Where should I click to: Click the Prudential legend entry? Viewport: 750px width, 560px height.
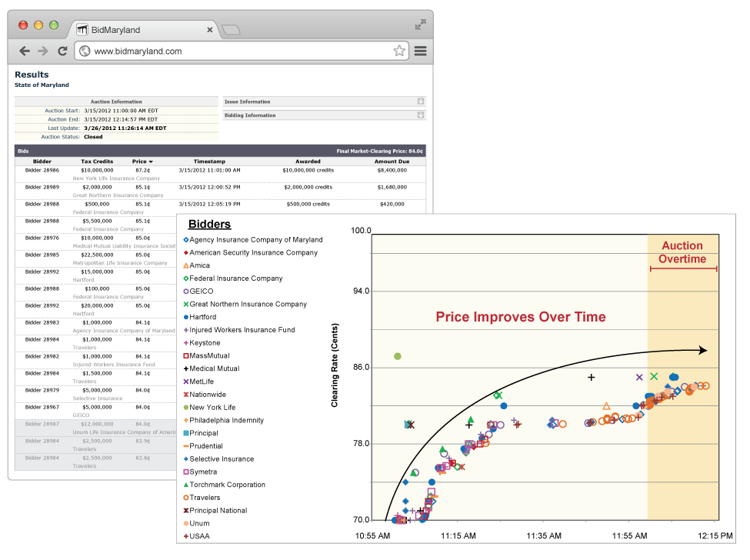(203, 446)
